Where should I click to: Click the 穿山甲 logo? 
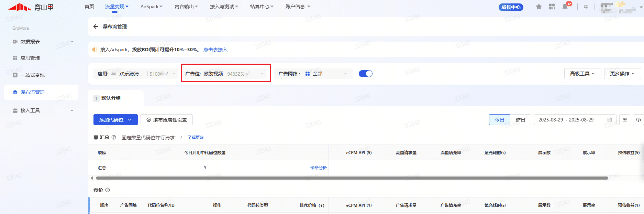point(31,7)
